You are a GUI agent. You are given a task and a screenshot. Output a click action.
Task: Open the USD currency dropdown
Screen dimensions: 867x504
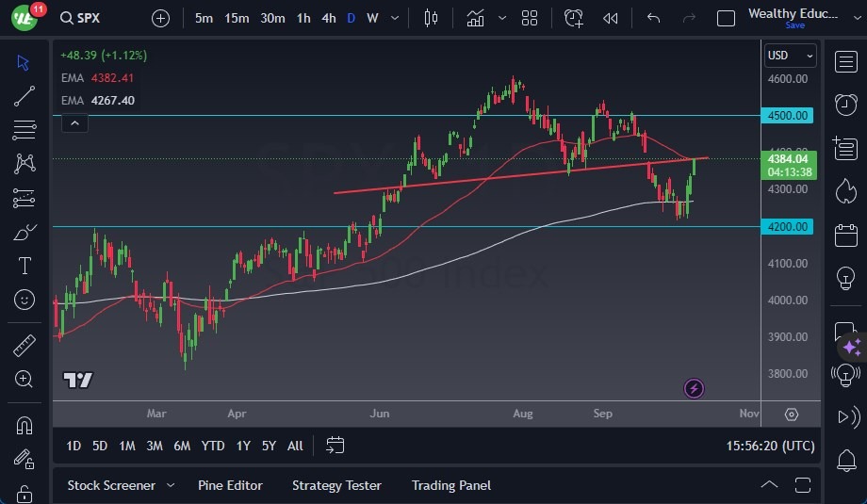pos(791,56)
